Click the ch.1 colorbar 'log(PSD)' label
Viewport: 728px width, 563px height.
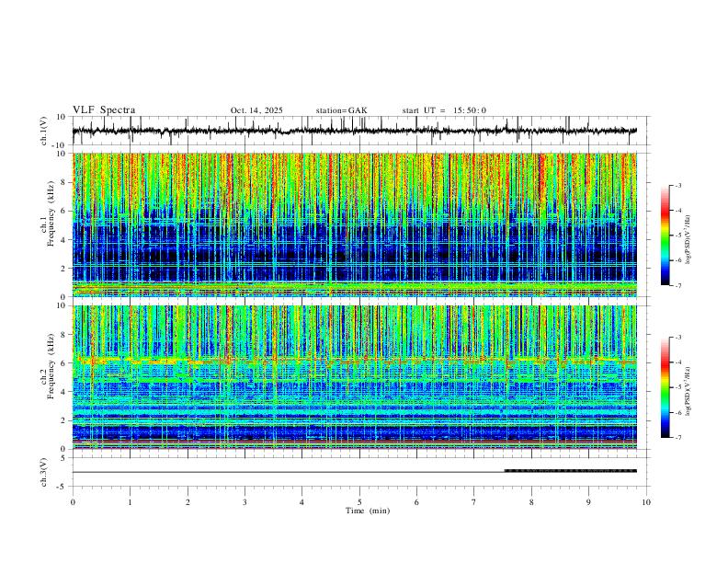pyautogui.click(x=688, y=240)
